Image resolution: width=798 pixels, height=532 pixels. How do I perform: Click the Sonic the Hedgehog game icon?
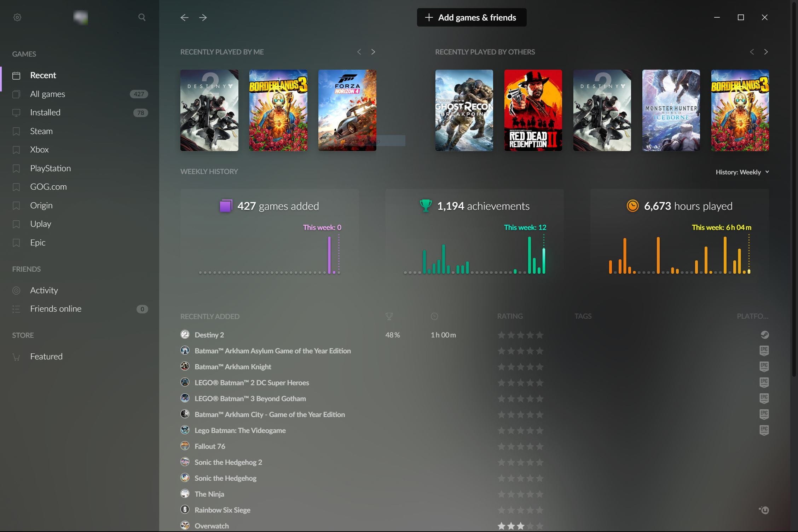[185, 478]
